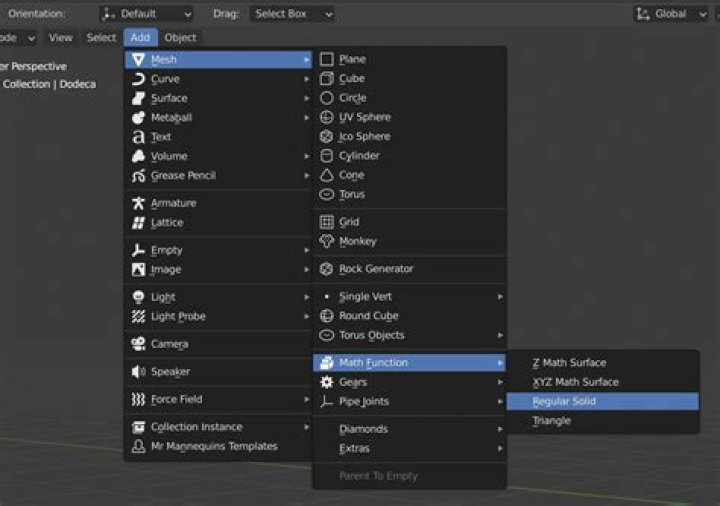Click the Pipe Joints icon

(x=326, y=401)
